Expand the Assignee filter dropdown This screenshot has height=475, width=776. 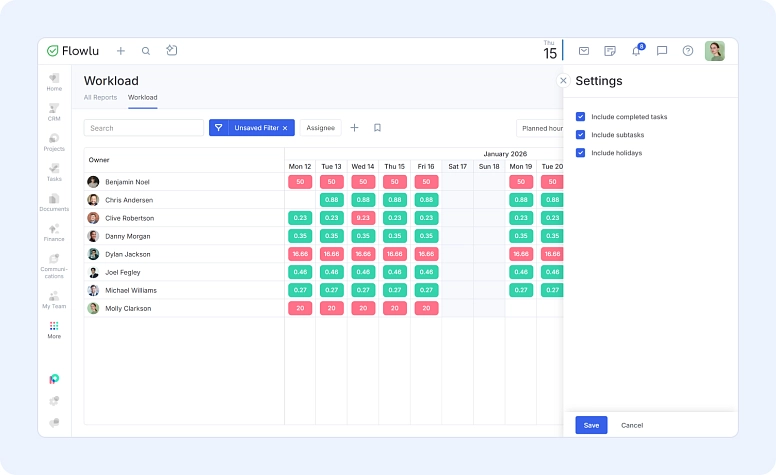coord(320,128)
